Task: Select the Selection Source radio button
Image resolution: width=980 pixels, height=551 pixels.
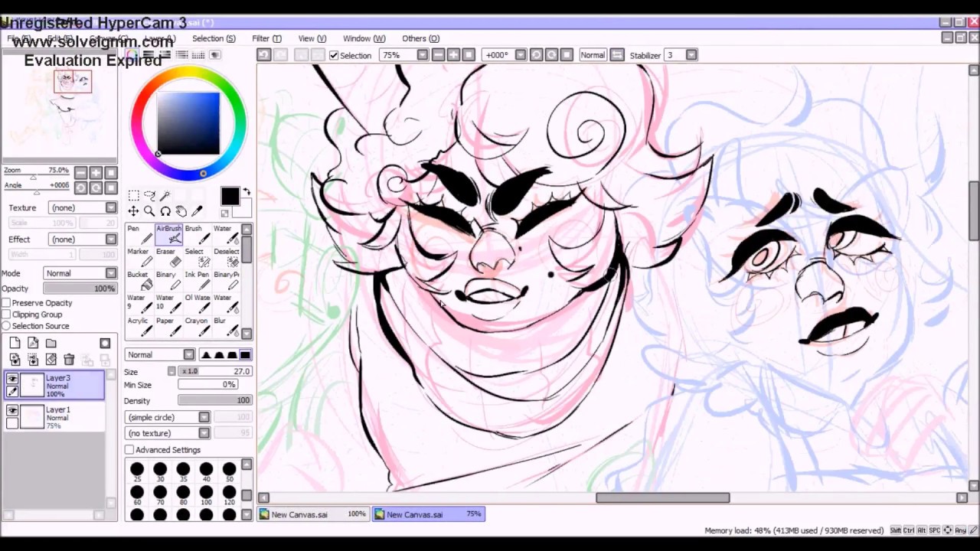Action: (6, 326)
